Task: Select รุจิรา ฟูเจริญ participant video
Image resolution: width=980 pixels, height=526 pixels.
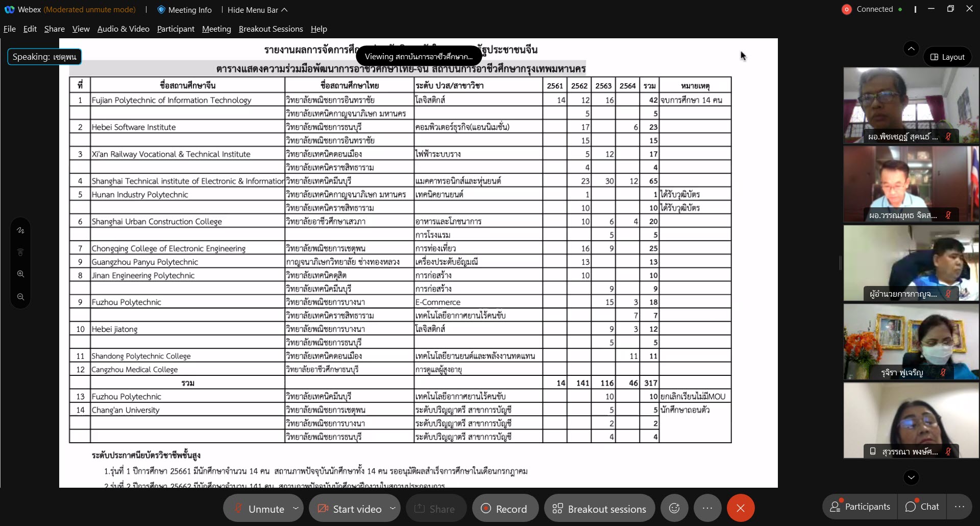Action: point(911,341)
